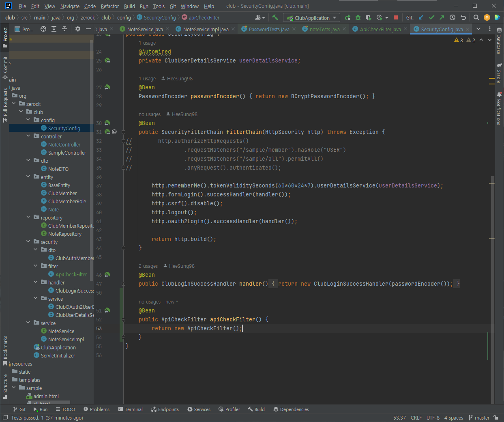Image resolution: width=504 pixels, height=422 pixels.
Task: Open the Profiler tool window
Action: [229, 409]
